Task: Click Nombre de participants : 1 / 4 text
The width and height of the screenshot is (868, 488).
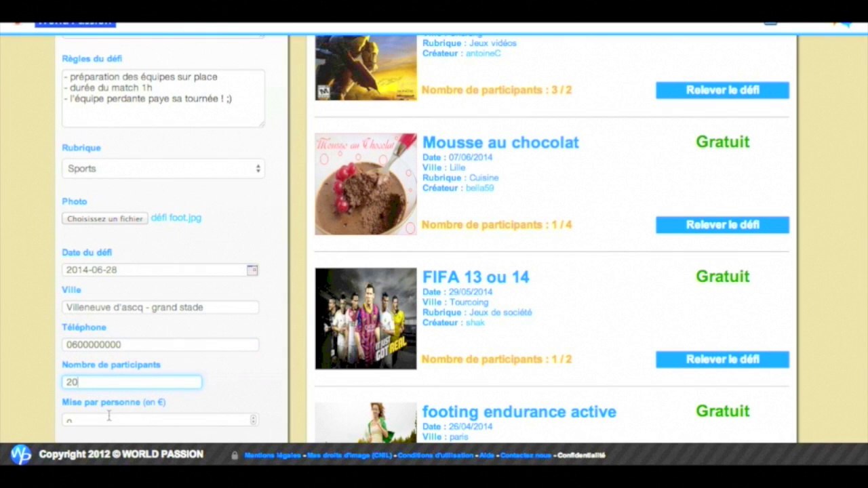Action: coord(497,225)
